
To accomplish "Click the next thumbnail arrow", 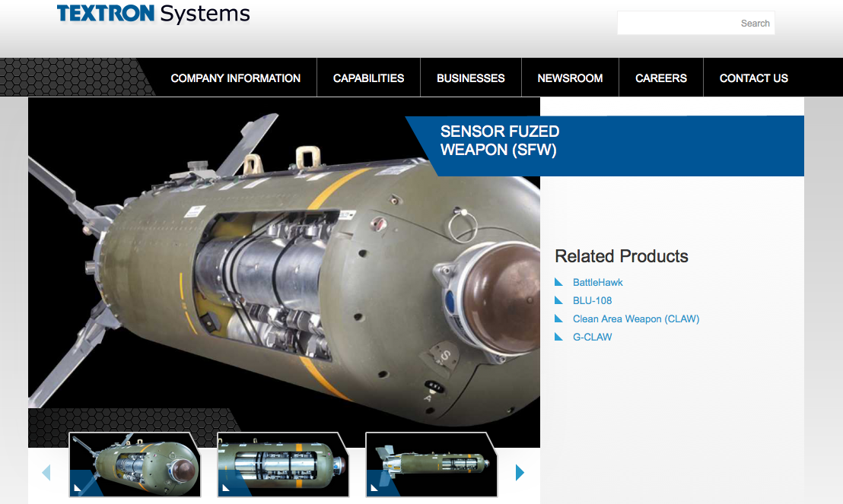I will (x=520, y=472).
